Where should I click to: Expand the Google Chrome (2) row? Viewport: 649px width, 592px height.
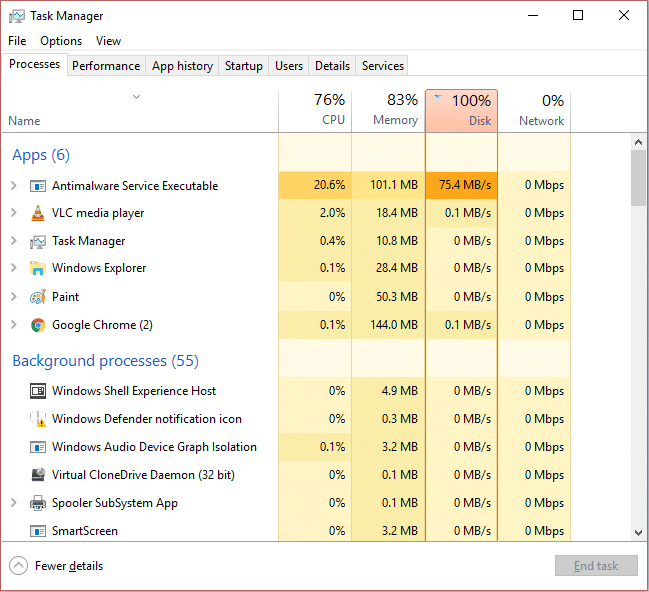14,325
